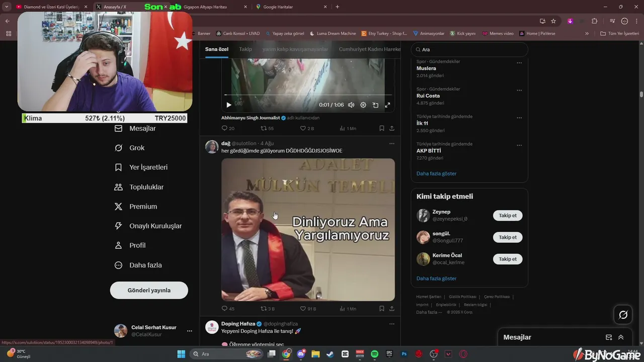Open the floating Grok button
644x362 pixels.
click(623, 315)
